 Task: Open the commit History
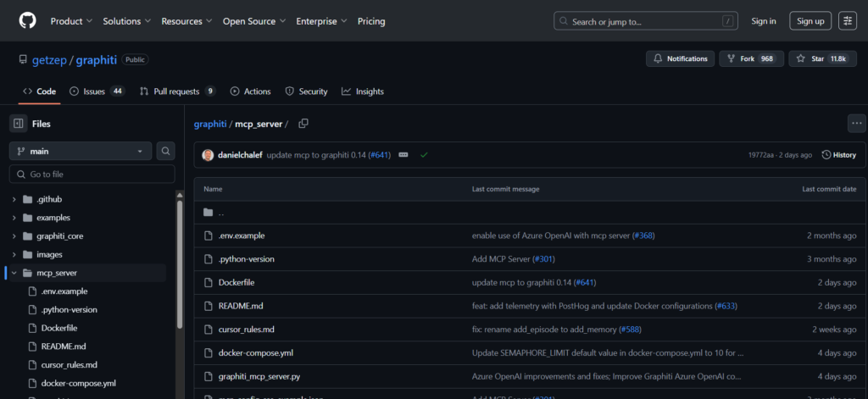pos(839,155)
